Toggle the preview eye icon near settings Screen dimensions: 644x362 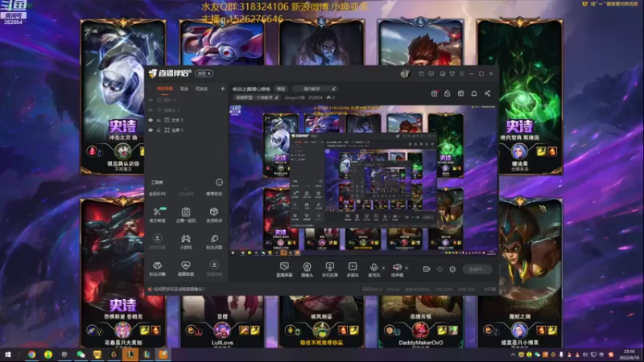(x=440, y=269)
